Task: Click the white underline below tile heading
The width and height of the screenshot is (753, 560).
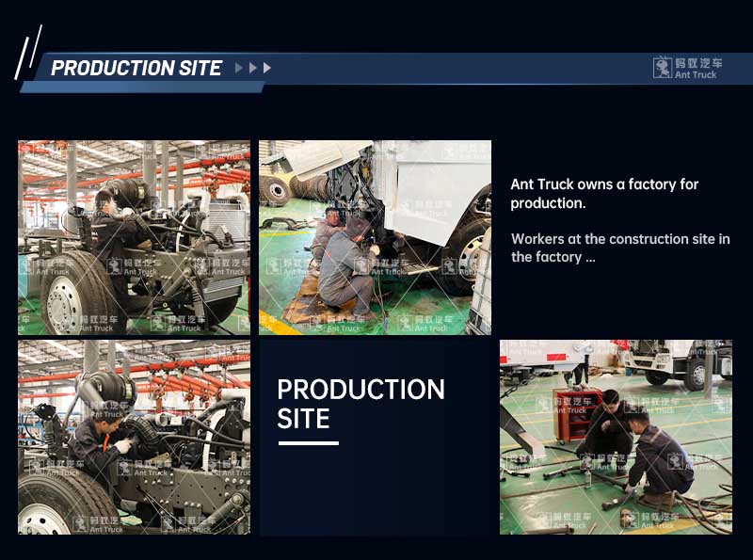Action: click(x=308, y=442)
